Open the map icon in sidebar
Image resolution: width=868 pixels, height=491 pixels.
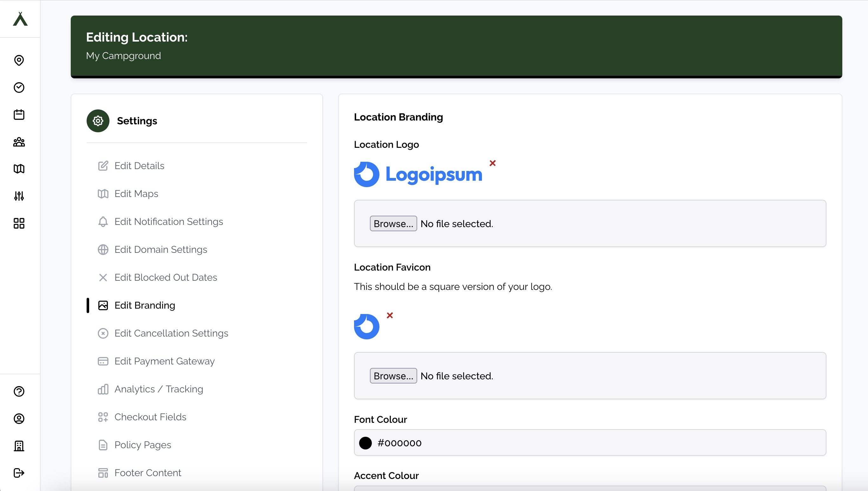tap(19, 169)
